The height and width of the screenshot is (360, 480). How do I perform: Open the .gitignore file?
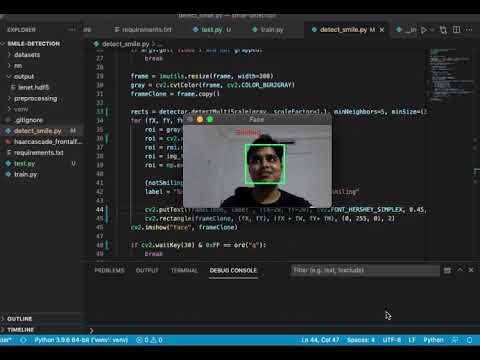[x=29, y=120]
